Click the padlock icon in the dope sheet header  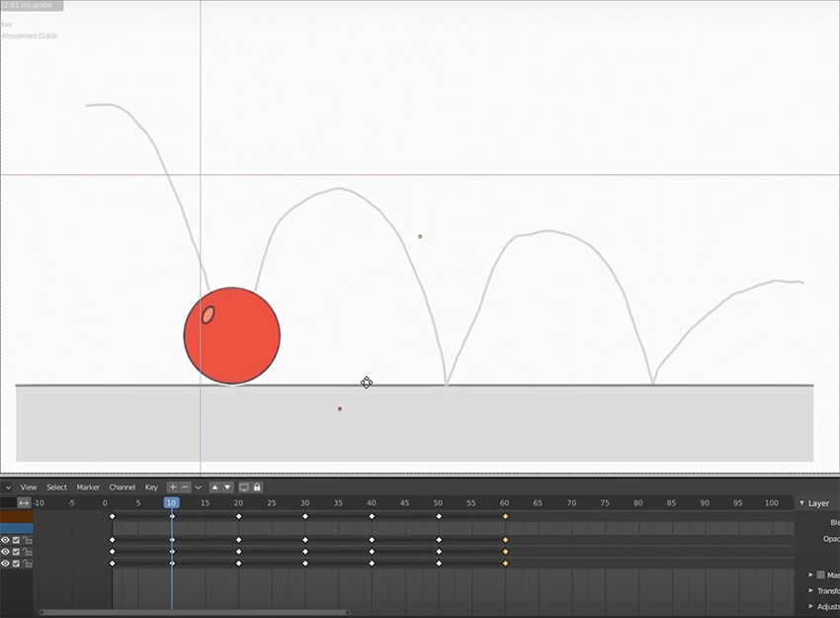coord(257,487)
